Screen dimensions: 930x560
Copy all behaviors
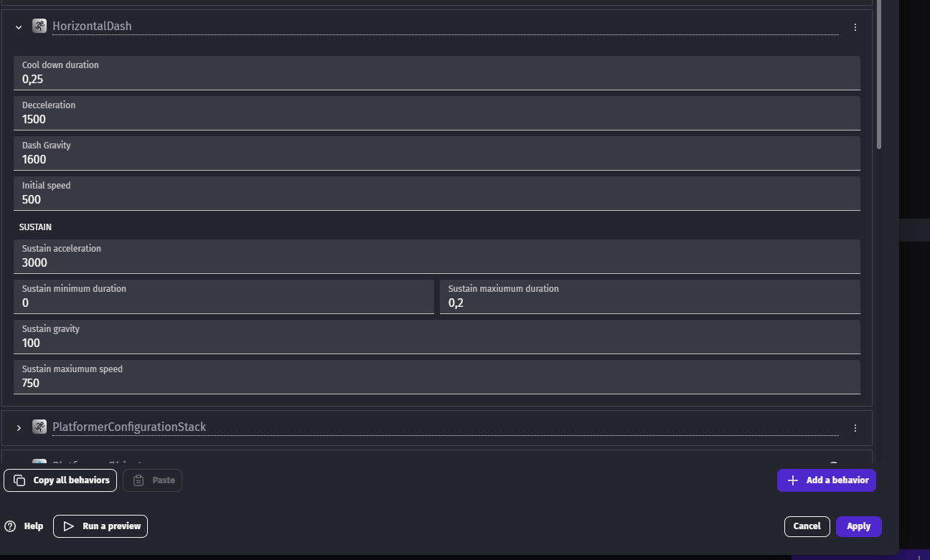[x=60, y=480]
